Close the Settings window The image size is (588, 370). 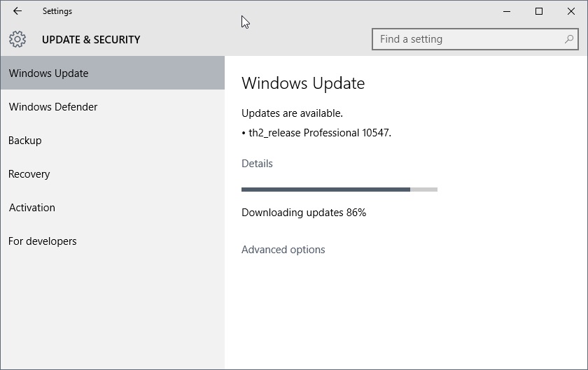571,11
